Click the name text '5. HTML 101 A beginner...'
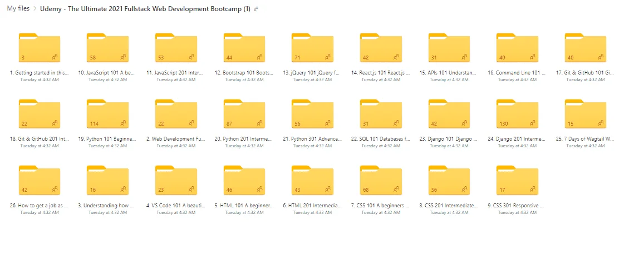Image resolution: width=644 pixels, height=254 pixels. point(244,206)
